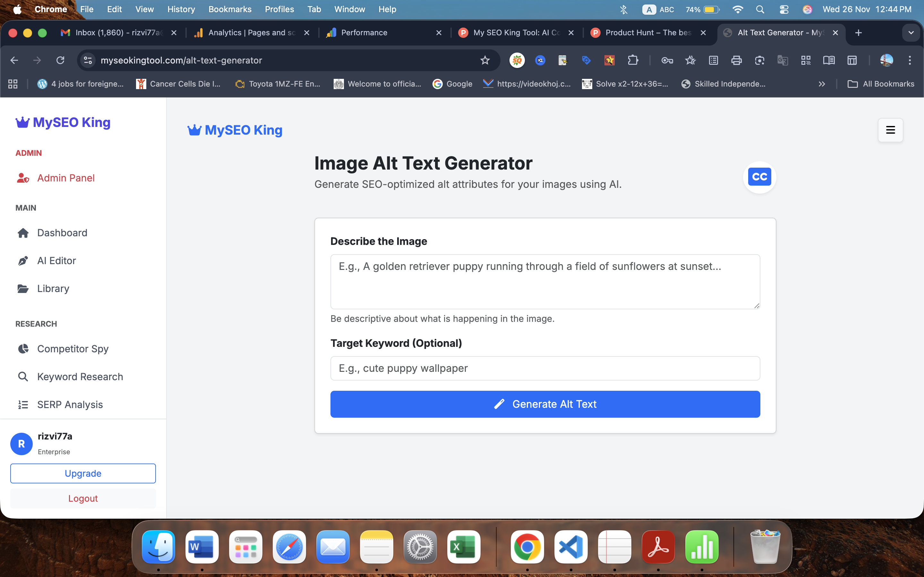The width and height of the screenshot is (924, 577).
Task: Click the CC accessibility bubble on page
Action: [x=759, y=177]
